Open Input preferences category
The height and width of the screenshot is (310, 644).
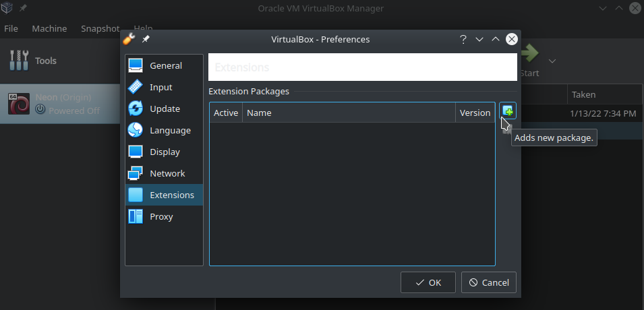pos(164,87)
